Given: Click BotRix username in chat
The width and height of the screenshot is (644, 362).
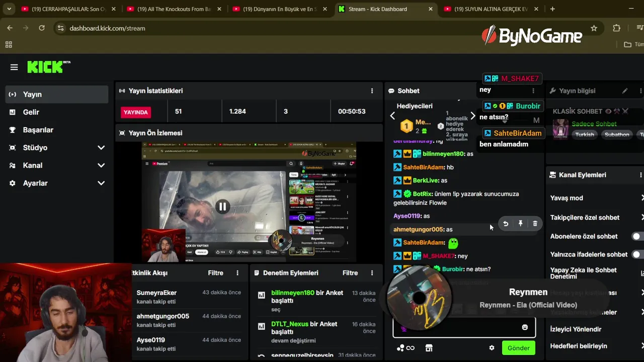Looking at the screenshot, I should (x=423, y=194).
